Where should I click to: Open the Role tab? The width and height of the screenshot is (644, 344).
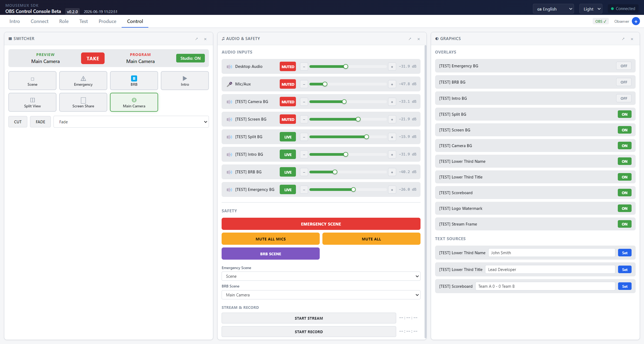click(64, 21)
